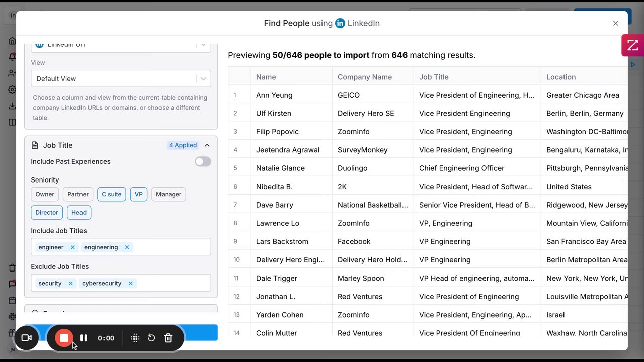Select the Owner seniority button

click(x=45, y=194)
